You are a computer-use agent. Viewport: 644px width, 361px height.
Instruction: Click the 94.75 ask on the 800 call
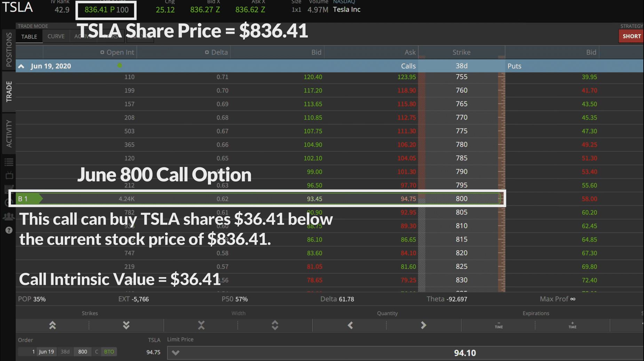[408, 199]
